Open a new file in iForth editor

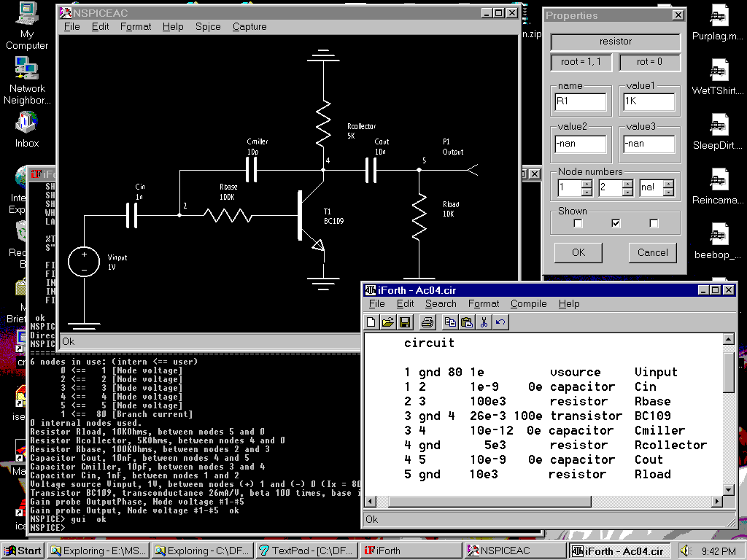click(371, 322)
